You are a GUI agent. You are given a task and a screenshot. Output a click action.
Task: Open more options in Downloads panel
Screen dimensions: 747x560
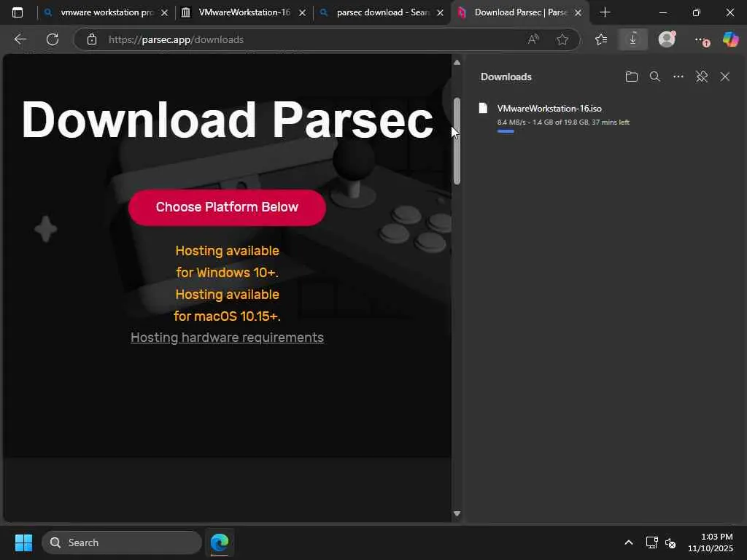tap(678, 77)
